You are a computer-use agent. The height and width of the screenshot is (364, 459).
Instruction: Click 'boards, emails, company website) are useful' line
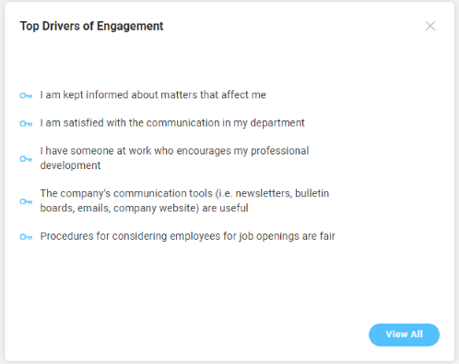tap(144, 208)
